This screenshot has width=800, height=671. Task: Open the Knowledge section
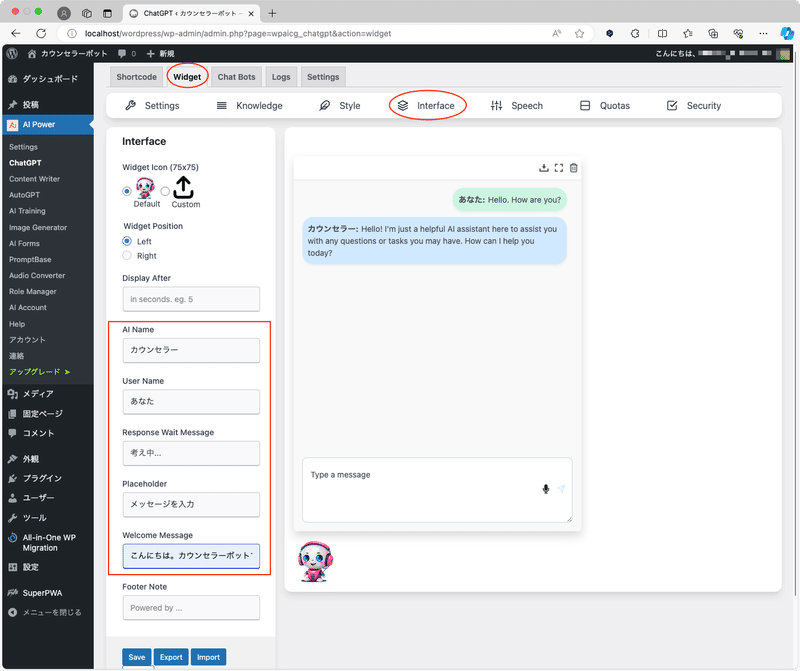coord(249,106)
